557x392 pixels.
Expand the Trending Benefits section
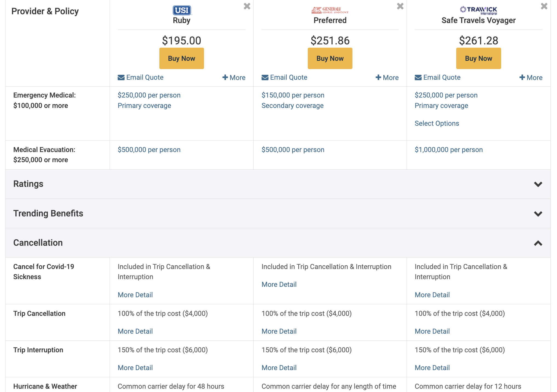click(x=278, y=213)
